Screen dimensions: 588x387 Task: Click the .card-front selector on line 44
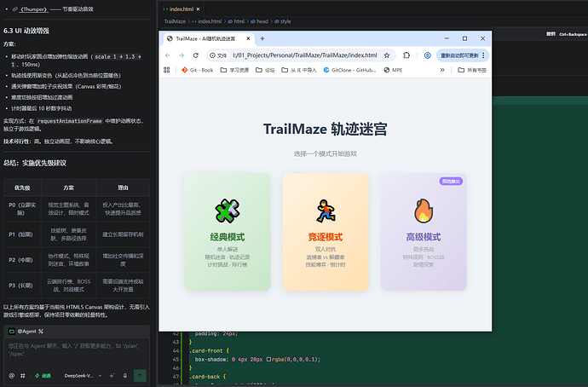205,350
